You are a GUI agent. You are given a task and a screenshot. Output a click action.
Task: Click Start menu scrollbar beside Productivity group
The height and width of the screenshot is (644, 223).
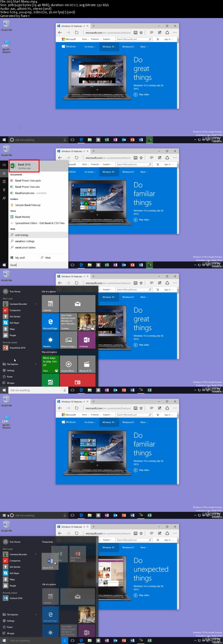97,586
